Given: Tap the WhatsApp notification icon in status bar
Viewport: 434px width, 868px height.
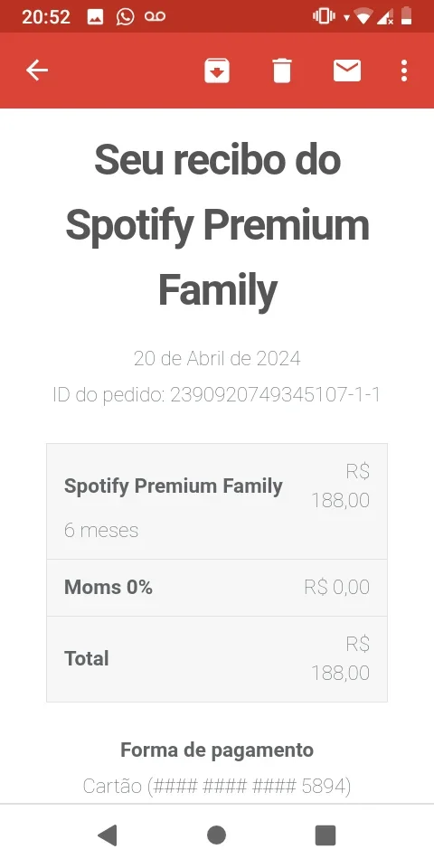Looking at the screenshot, I should pos(125,16).
